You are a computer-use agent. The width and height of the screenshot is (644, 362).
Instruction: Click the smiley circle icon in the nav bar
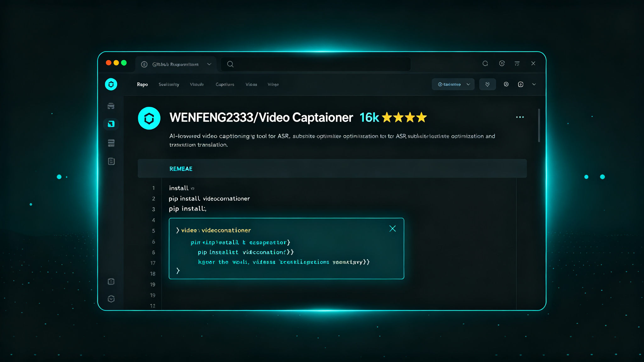click(x=506, y=84)
